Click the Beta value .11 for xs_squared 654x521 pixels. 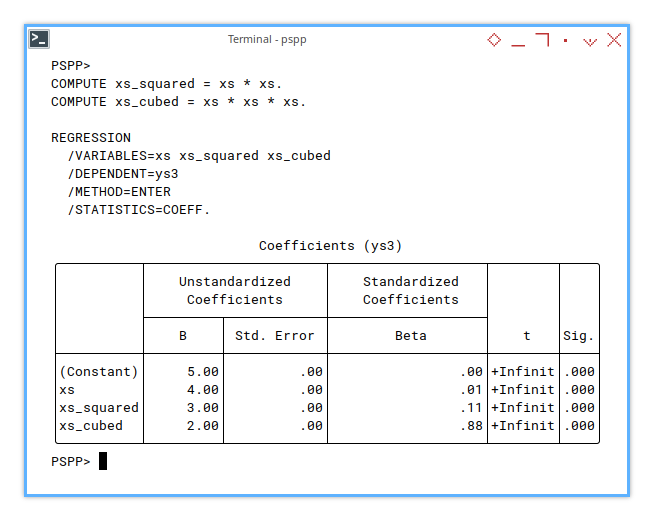471,408
